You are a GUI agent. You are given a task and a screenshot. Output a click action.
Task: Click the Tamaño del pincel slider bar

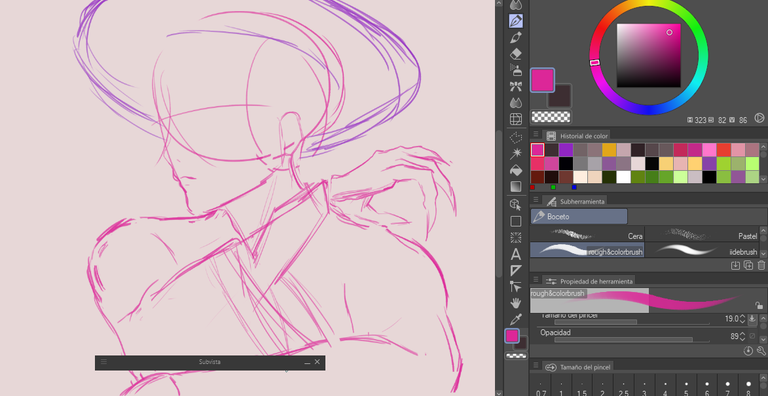[x=632, y=322]
